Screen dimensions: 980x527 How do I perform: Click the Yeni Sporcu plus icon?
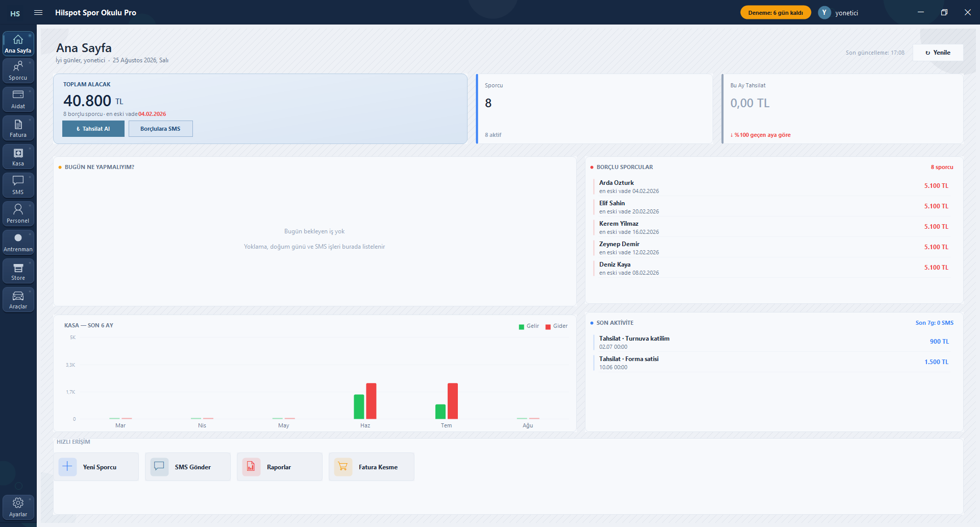pos(67,467)
